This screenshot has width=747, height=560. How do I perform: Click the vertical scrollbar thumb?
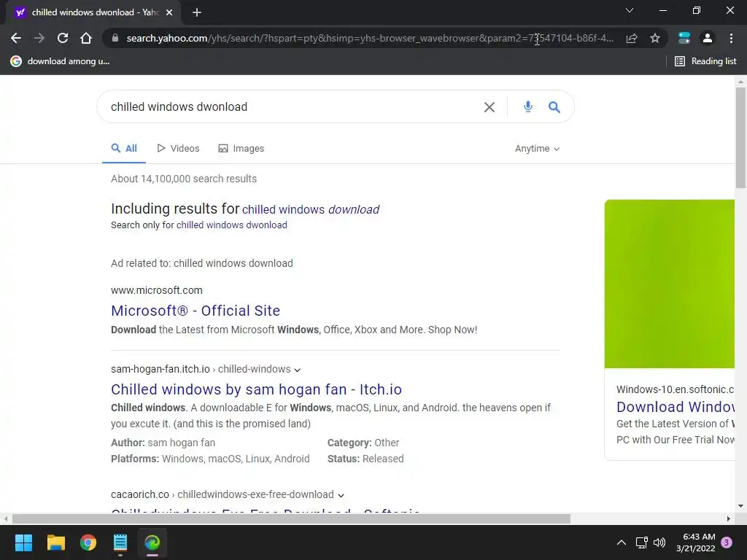[x=740, y=138]
